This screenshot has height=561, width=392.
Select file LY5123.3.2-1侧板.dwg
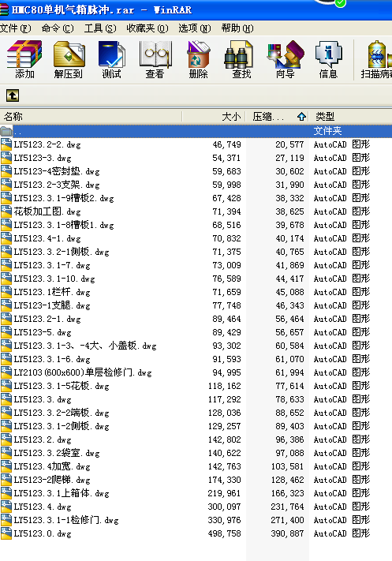62,252
